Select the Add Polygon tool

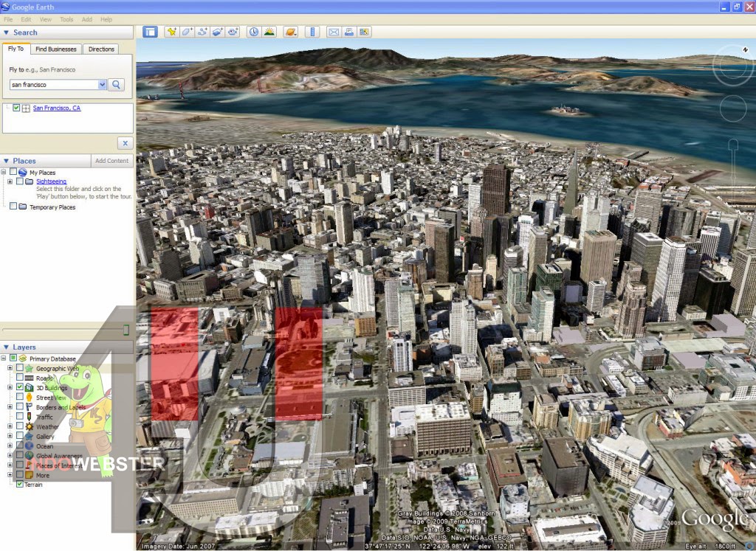(x=187, y=32)
